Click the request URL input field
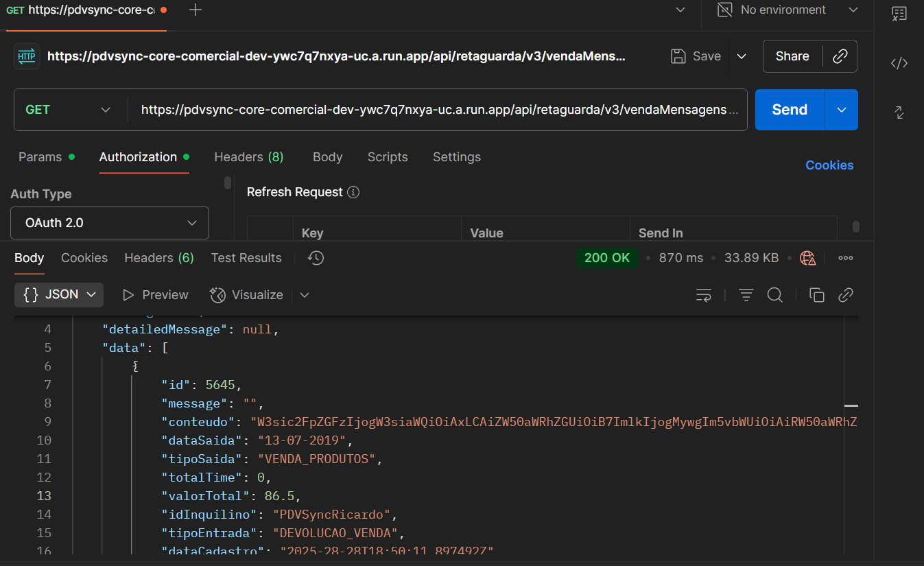Image resolution: width=924 pixels, height=566 pixels. pyautogui.click(x=439, y=110)
